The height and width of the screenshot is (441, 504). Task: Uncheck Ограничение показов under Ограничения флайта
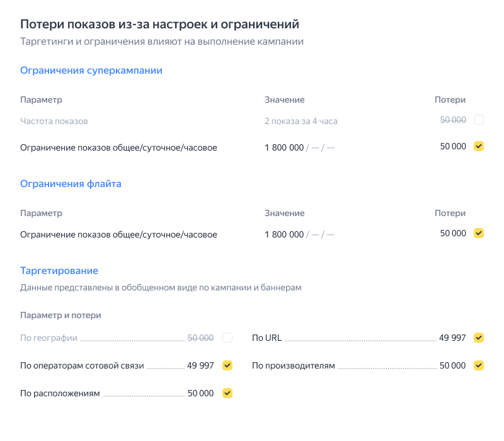[x=479, y=233]
